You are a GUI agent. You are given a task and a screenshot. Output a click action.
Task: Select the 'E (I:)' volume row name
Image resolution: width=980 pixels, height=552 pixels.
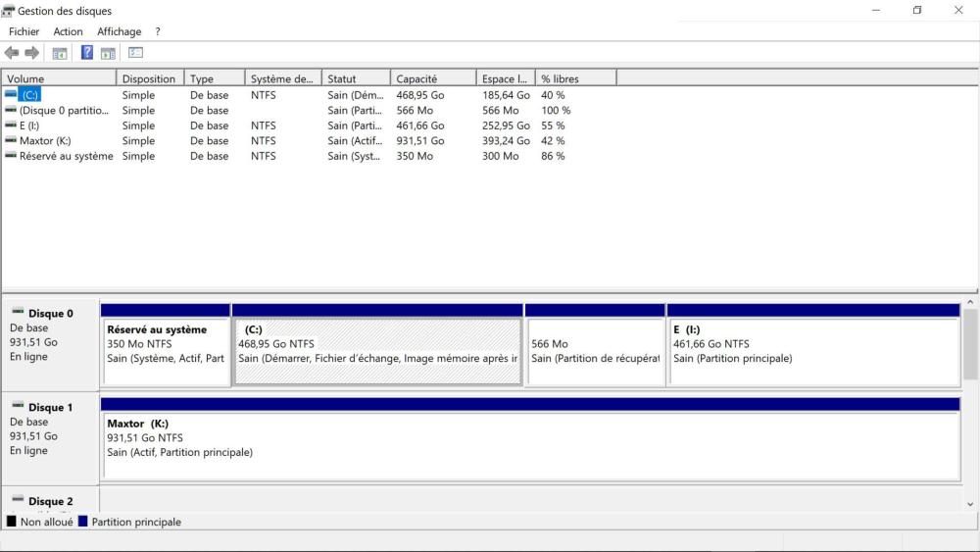29,125
